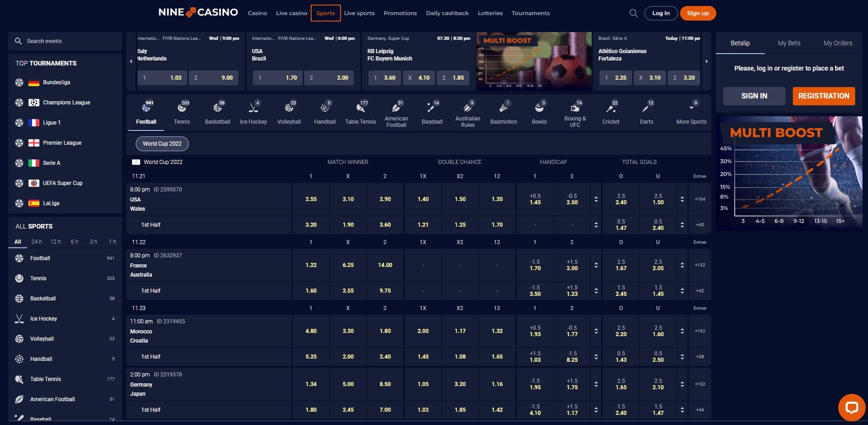Select Ice Hockey sport icon tab
The image size is (868, 425).
pyautogui.click(x=253, y=113)
